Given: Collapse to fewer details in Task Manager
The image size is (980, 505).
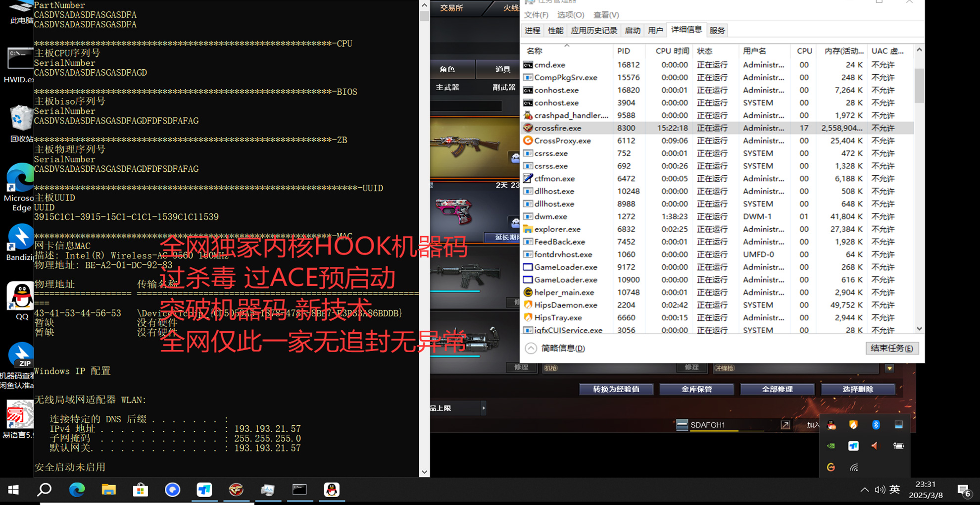Looking at the screenshot, I should point(555,348).
